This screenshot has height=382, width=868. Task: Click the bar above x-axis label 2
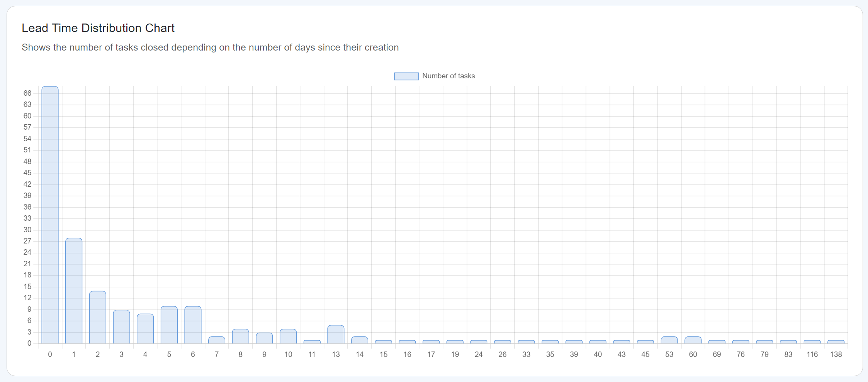pyautogui.click(x=98, y=317)
